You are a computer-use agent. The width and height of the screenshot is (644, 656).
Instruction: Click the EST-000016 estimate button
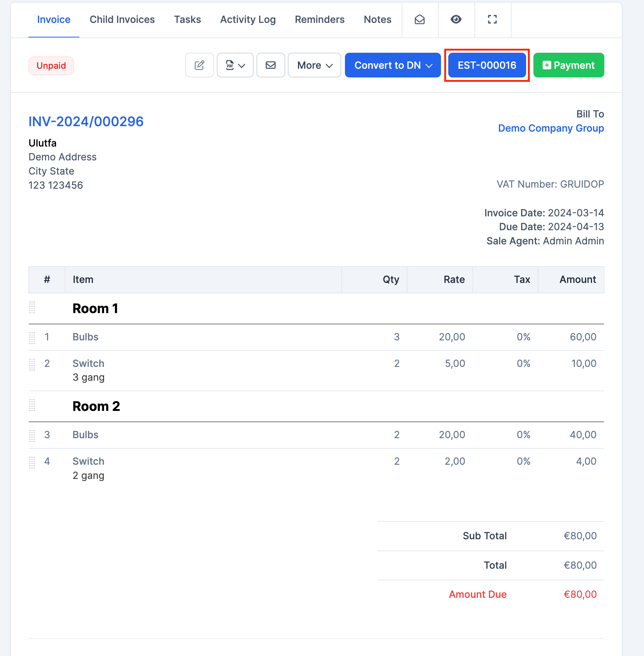coord(487,65)
